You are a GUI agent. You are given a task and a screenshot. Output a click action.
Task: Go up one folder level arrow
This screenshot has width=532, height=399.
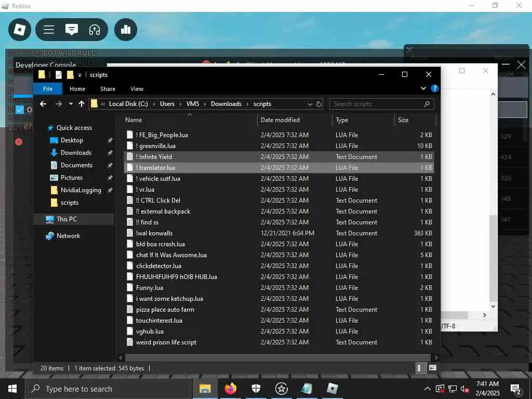82,104
